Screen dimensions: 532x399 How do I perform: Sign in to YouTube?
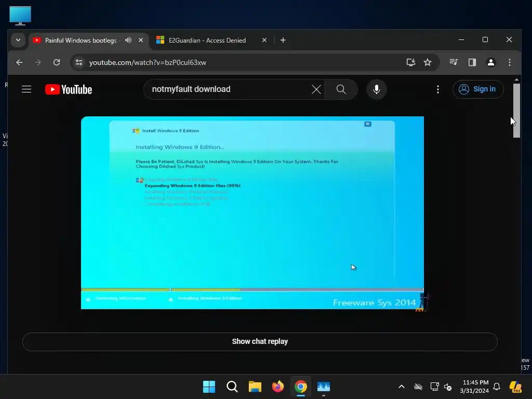(x=478, y=89)
